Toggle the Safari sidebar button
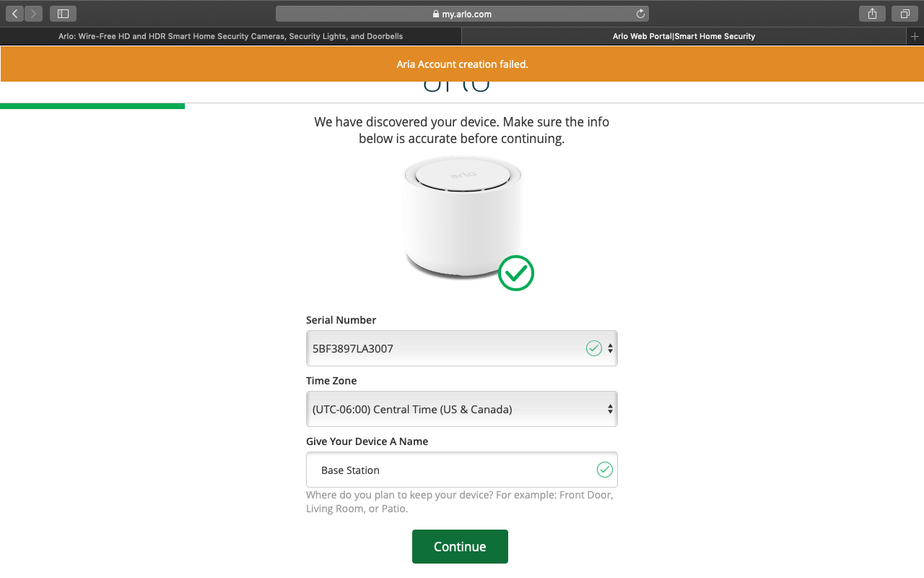 point(63,14)
